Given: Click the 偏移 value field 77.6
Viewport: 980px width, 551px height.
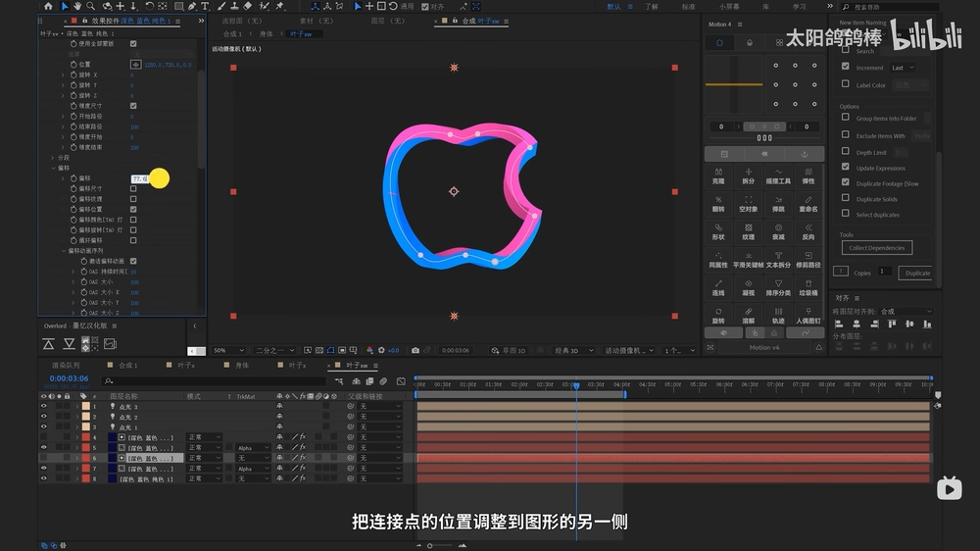Looking at the screenshot, I should 140,178.
